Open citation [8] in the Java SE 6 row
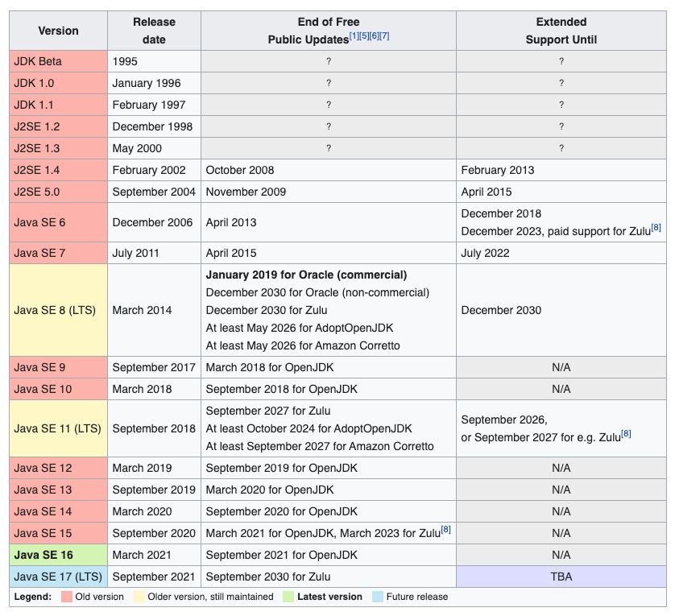Screen dimensions: 675x616 point(656,227)
